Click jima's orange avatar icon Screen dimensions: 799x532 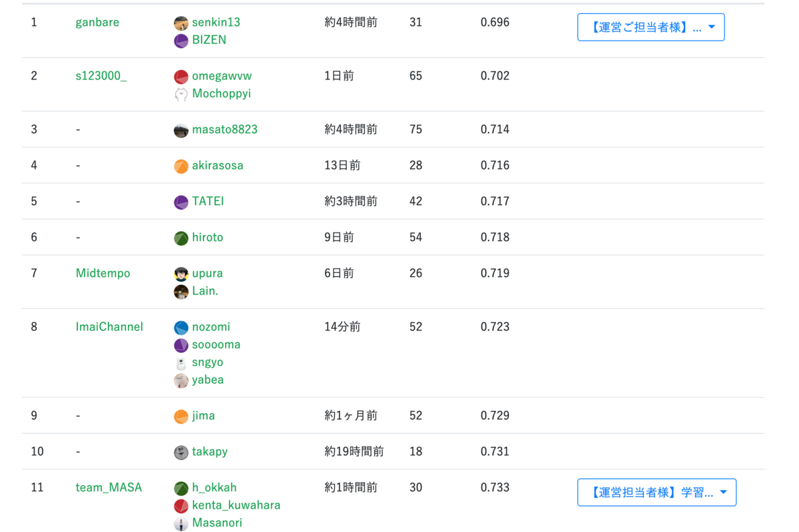point(180,415)
